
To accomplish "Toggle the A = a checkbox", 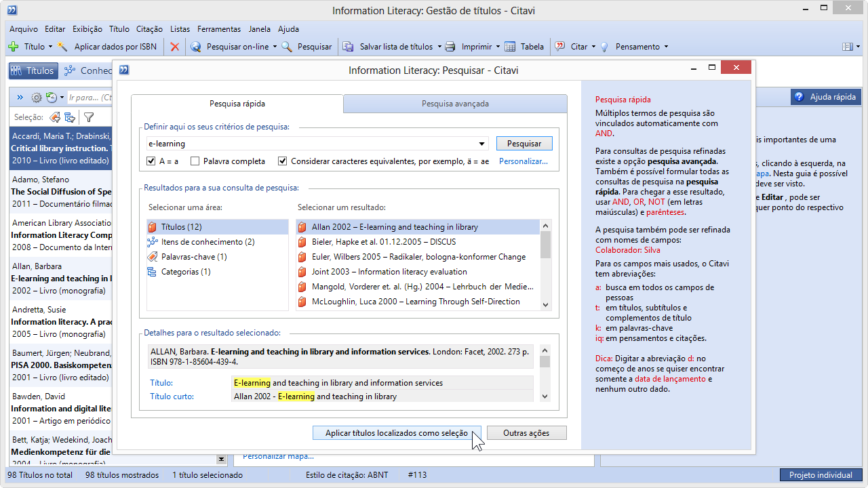I will point(151,161).
